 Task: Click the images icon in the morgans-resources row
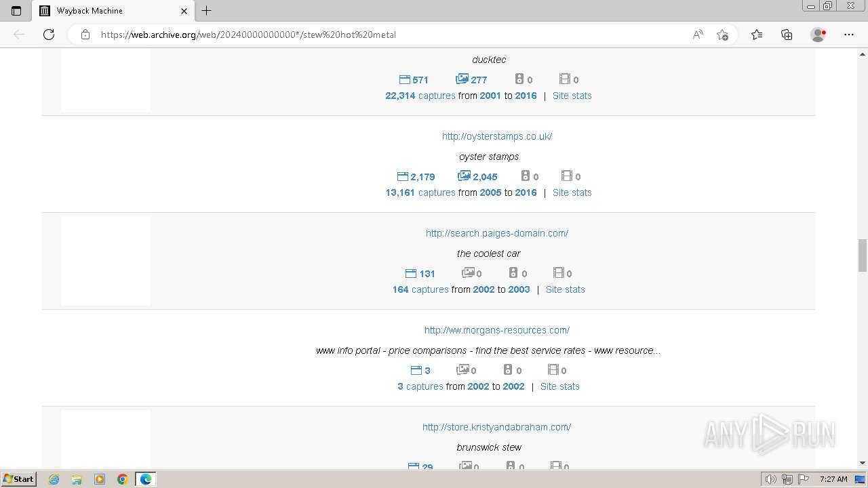463,369
